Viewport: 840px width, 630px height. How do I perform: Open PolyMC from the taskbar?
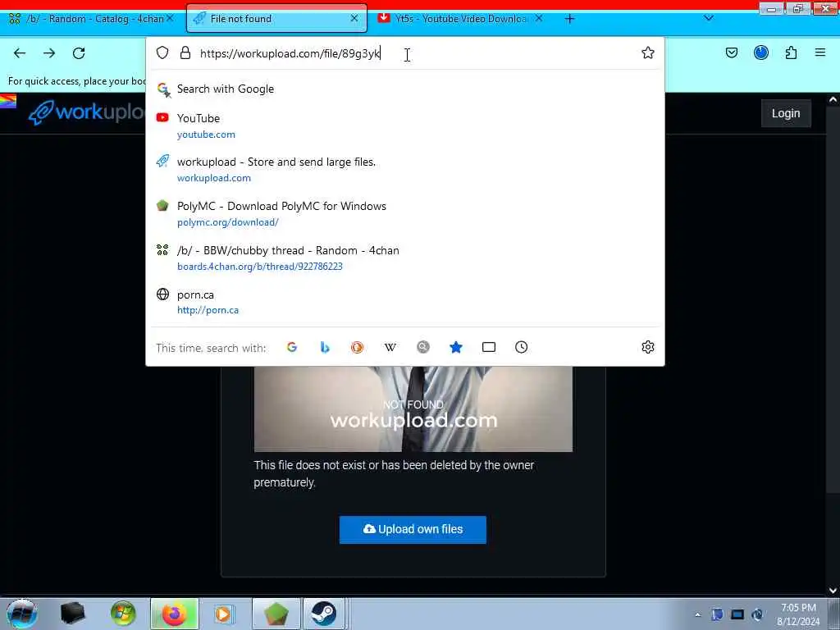pos(276,614)
